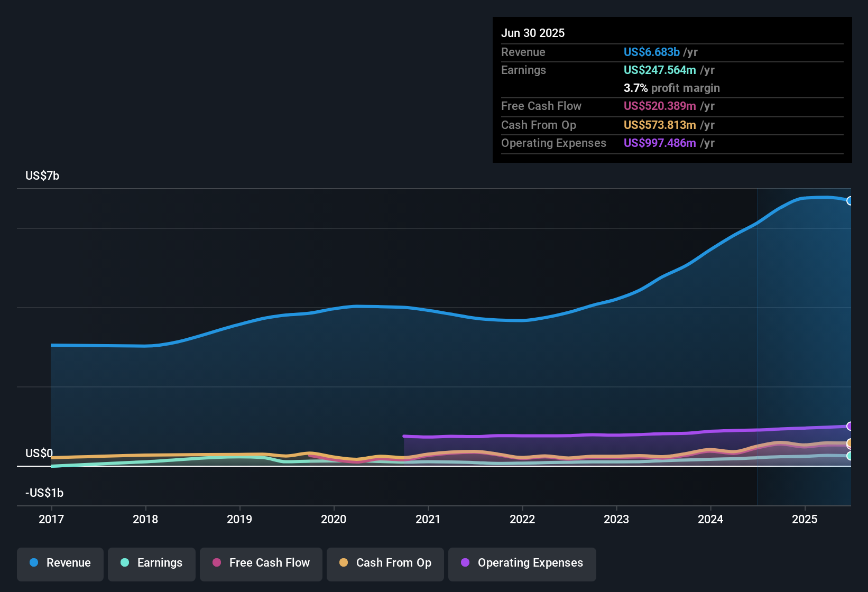Click the pink Free Cash Flow legend dot
868x592 pixels.
click(217, 563)
